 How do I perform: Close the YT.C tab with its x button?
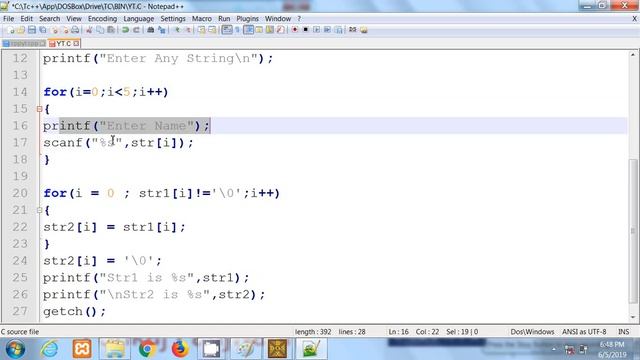76,43
